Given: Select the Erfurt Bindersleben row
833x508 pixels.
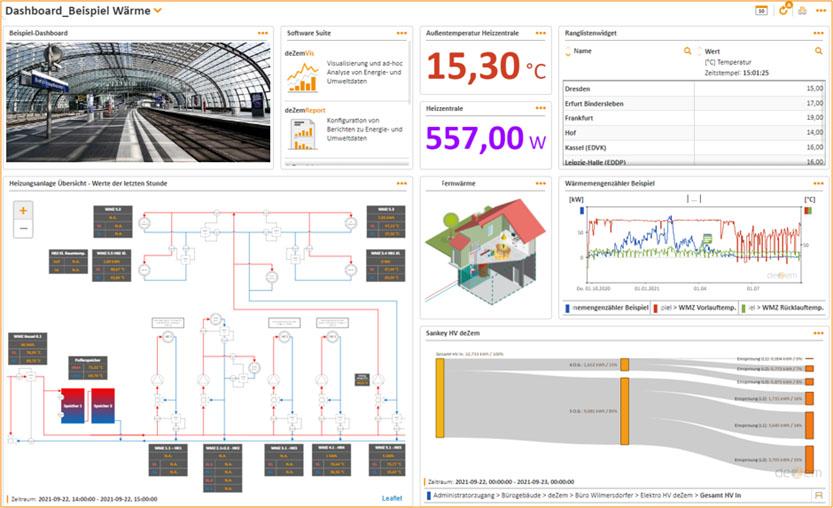Looking at the screenshot, I should pos(694,103).
